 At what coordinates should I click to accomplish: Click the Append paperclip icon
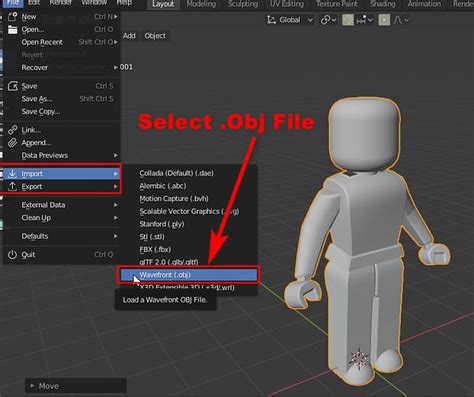13,143
